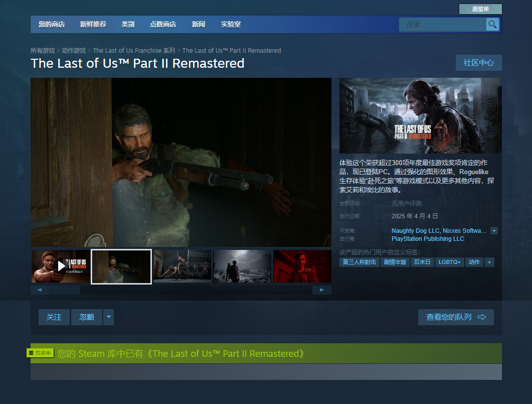Open 所有游戏 breadcrumb link
The image size is (532, 404).
[43, 51]
